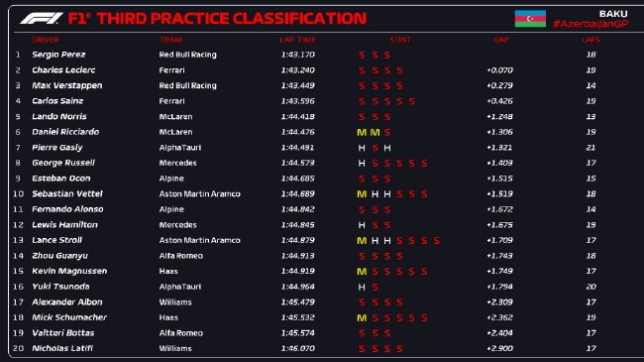The height and width of the screenshot is (362, 644).
Task: Click Lance Stroll's yellow M tyre icon
Action: pos(362,241)
